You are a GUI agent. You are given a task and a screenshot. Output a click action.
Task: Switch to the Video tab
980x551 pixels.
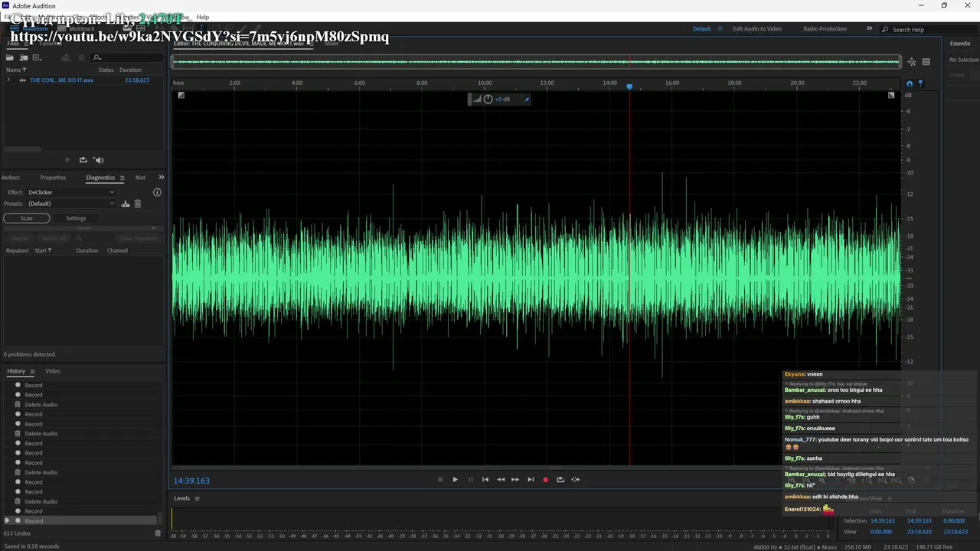point(53,371)
